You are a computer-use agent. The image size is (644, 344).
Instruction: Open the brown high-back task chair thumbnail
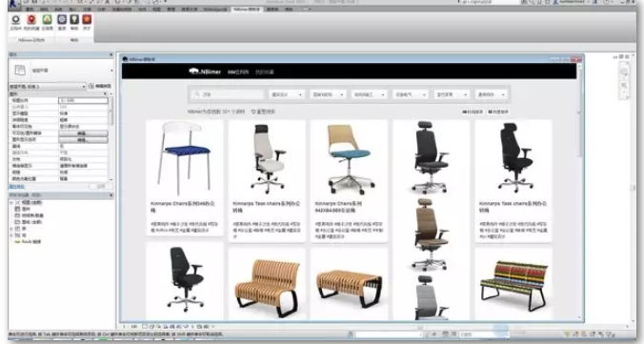[431, 234]
